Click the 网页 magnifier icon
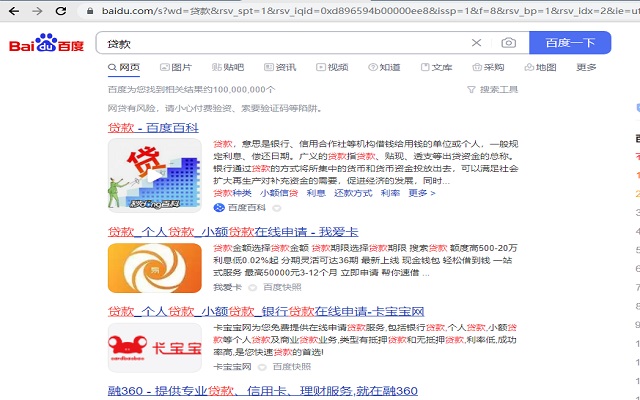Viewport: 640px width, 400px height. 112,67
